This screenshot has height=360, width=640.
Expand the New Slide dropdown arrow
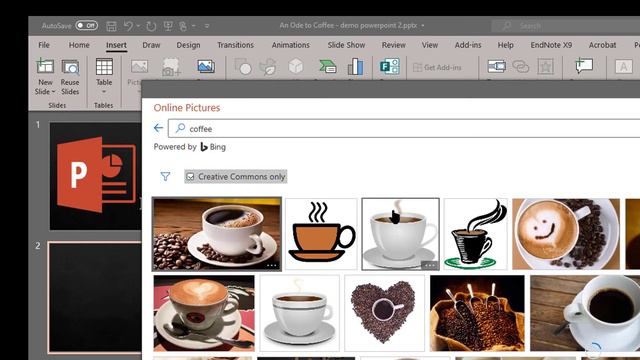(53, 92)
